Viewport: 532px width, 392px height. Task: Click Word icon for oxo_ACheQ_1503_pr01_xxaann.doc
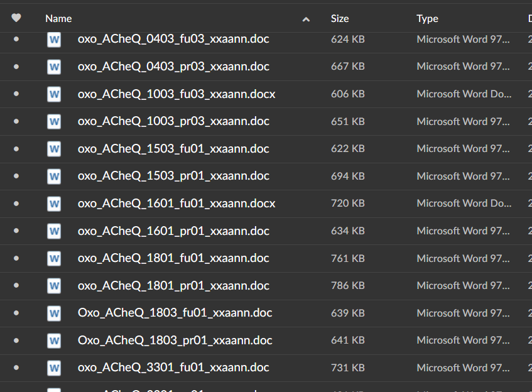[x=54, y=176]
